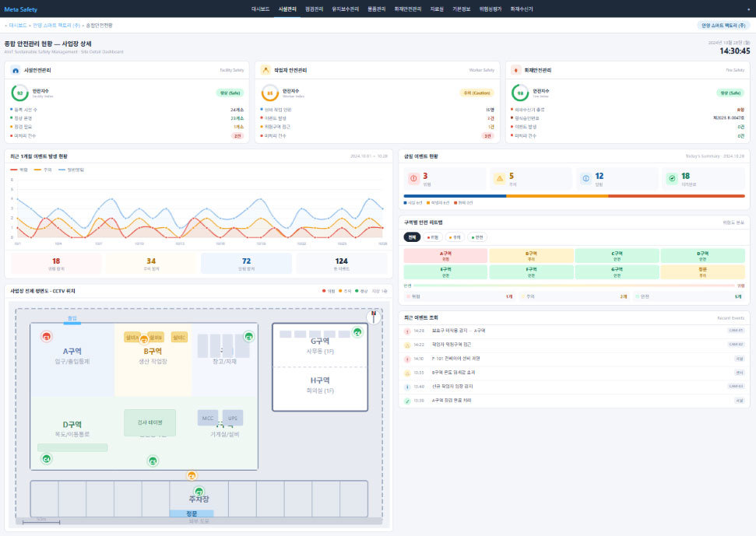Click the 대시보드 breadcrumb link
Screen dimensions: 756x536
(18, 26)
